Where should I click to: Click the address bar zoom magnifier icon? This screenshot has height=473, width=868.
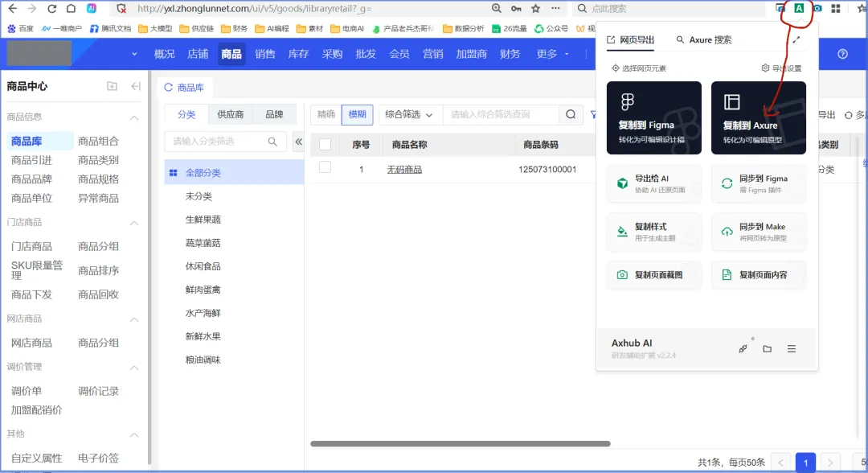point(496,8)
